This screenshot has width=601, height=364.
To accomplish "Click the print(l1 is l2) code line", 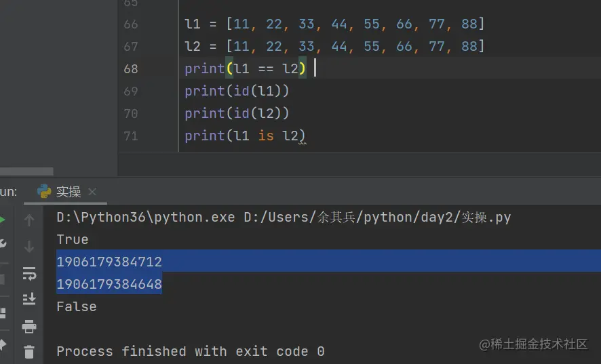I will pos(245,136).
